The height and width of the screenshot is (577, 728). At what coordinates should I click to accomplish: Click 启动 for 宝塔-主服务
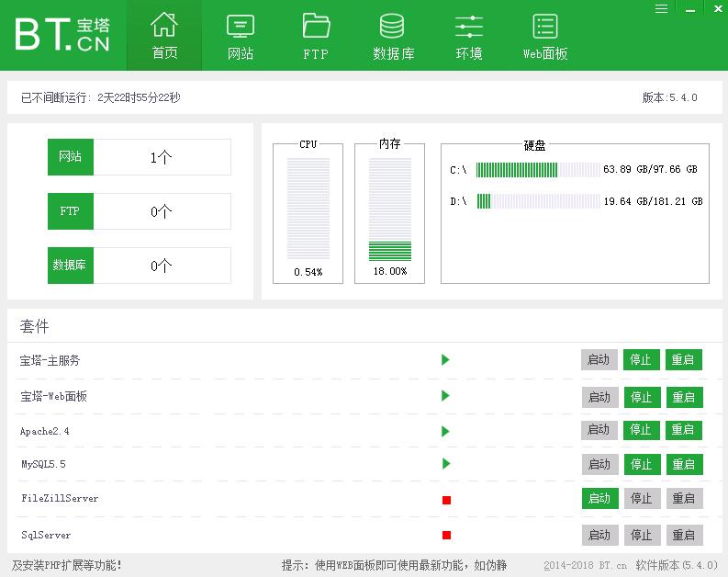(599, 359)
